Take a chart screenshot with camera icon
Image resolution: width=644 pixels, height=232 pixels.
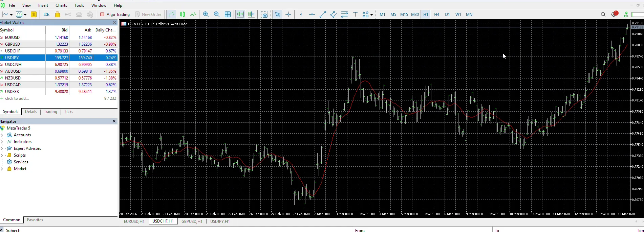pyautogui.click(x=264, y=15)
